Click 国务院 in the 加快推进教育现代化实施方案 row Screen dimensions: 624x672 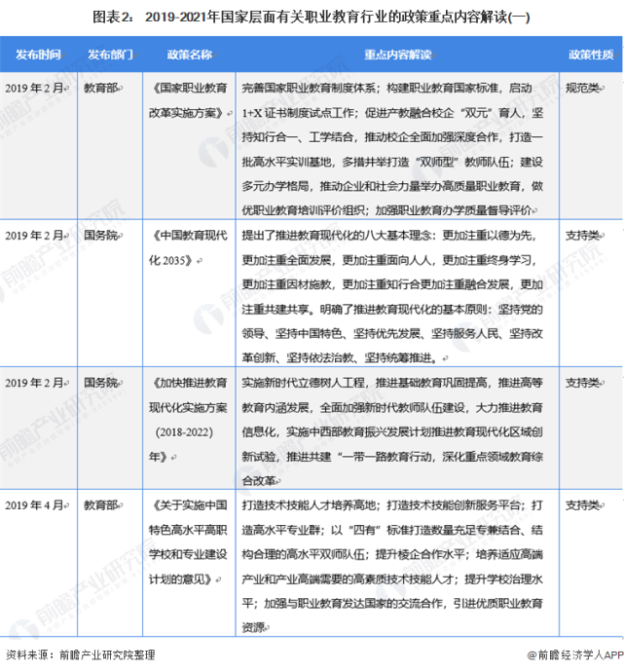100,383
